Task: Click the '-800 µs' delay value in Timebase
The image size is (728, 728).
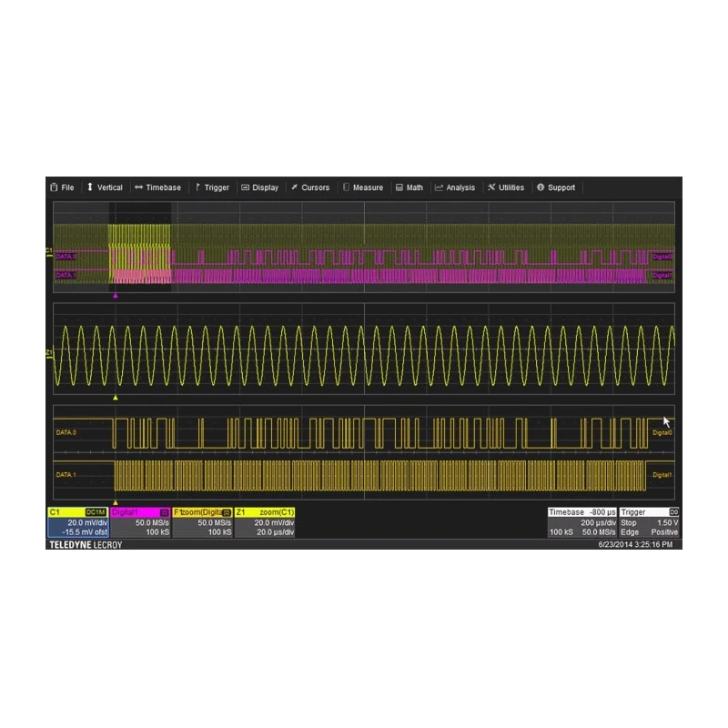Action: pos(602,512)
